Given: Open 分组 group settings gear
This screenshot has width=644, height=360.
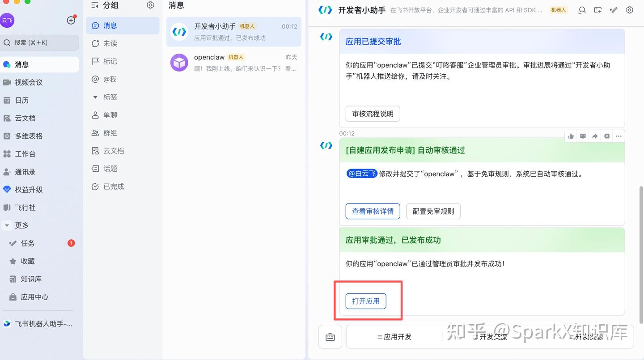Looking at the screenshot, I should [150, 5].
